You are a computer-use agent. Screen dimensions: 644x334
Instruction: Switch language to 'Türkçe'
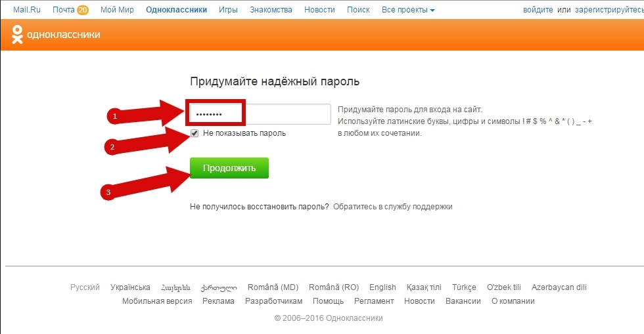click(464, 287)
